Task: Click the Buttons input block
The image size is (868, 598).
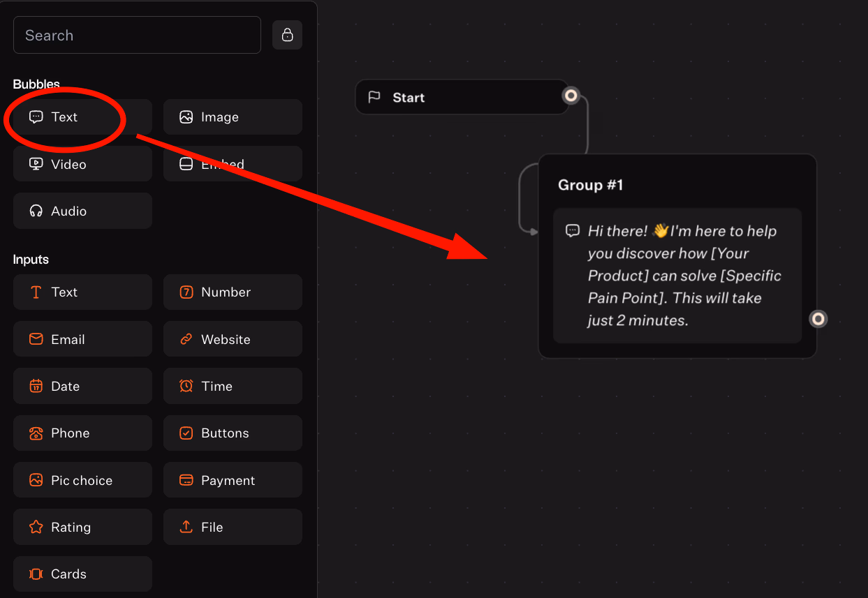Action: [233, 433]
